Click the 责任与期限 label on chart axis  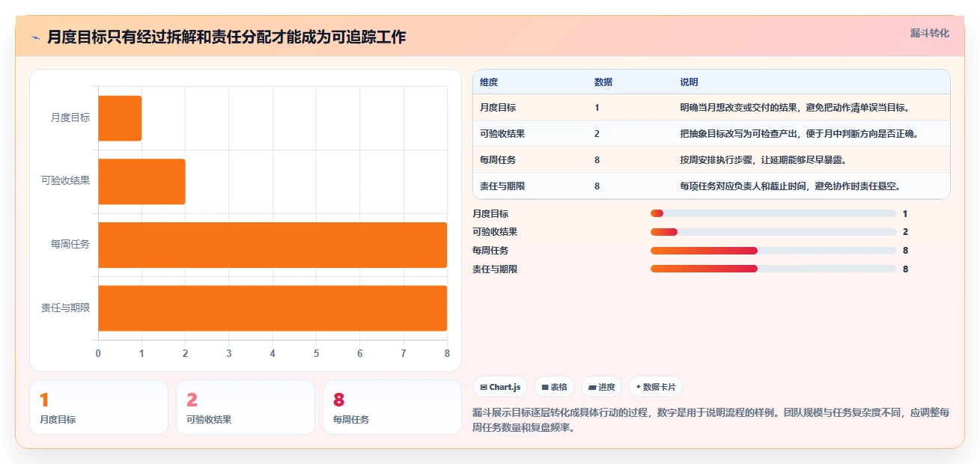(65, 307)
